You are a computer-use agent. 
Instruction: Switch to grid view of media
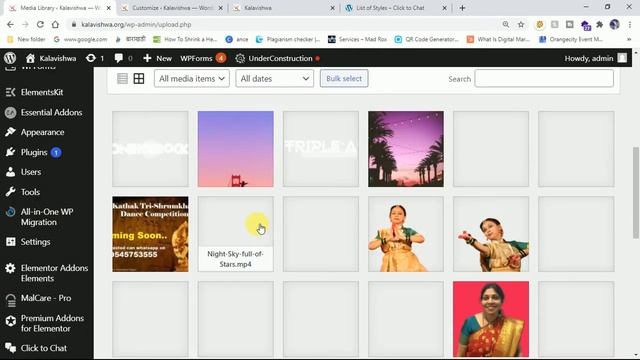[x=139, y=78]
